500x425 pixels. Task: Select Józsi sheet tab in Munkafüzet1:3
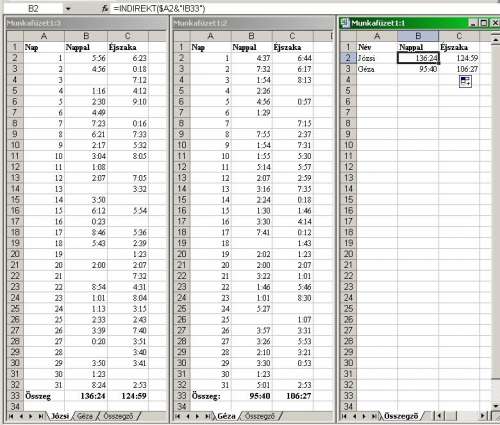[60, 416]
